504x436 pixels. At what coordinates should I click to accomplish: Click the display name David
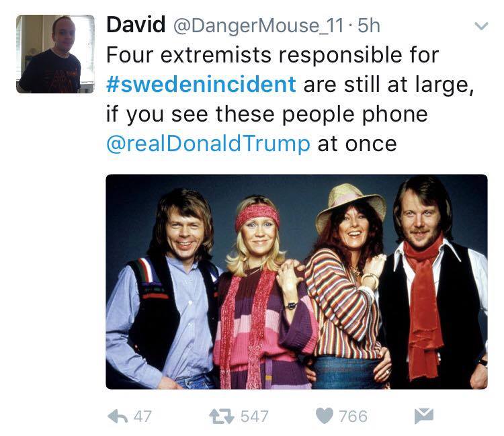[136, 25]
